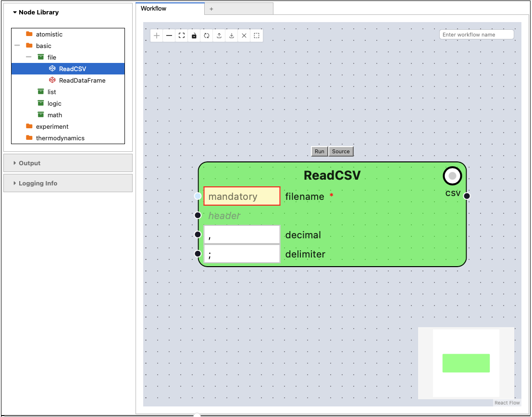Screen dimensions: 532x417
Task: Select the list tree item
Action: pyautogui.click(x=68, y=92)
